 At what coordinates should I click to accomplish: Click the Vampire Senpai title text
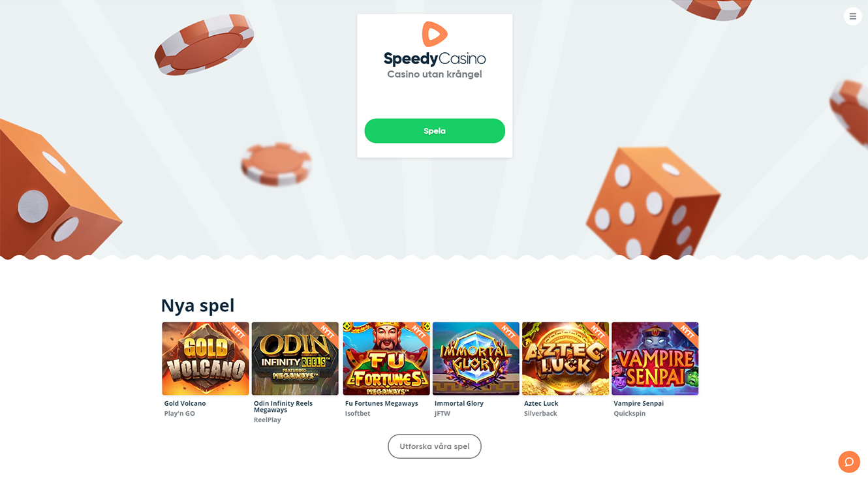tap(639, 403)
